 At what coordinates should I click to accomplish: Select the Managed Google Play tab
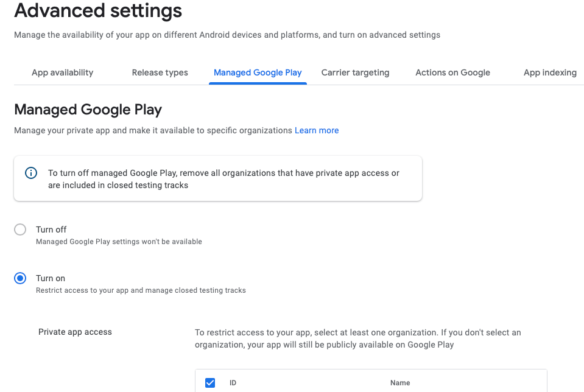coord(258,72)
